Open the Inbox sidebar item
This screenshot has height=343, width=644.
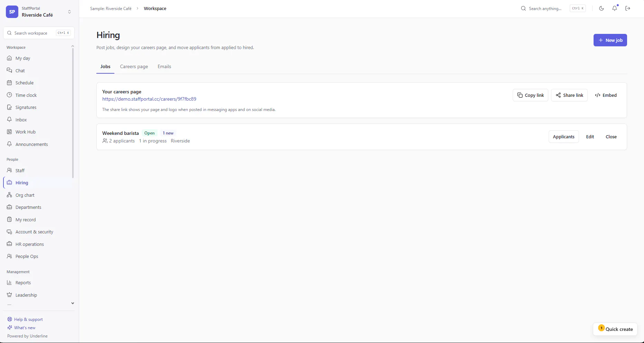point(38,120)
